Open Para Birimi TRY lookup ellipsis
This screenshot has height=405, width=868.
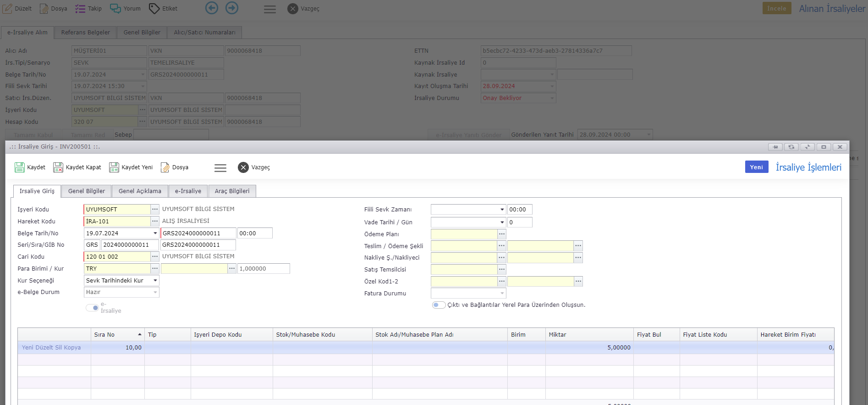click(x=155, y=268)
